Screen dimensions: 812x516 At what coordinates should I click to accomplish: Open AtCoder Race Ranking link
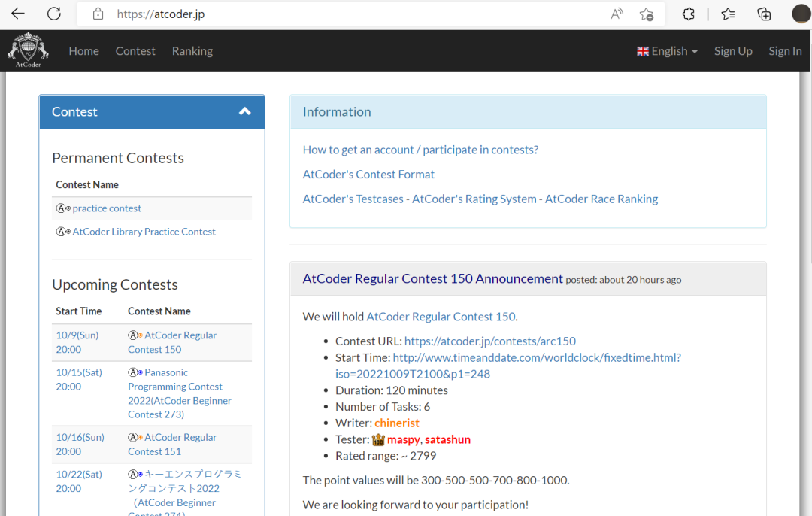pyautogui.click(x=601, y=199)
